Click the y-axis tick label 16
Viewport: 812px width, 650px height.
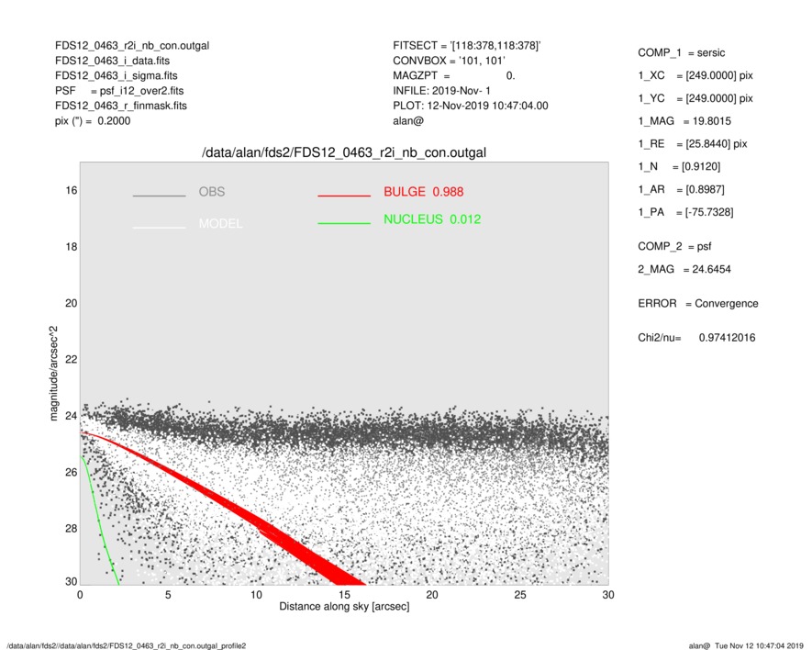point(71,190)
